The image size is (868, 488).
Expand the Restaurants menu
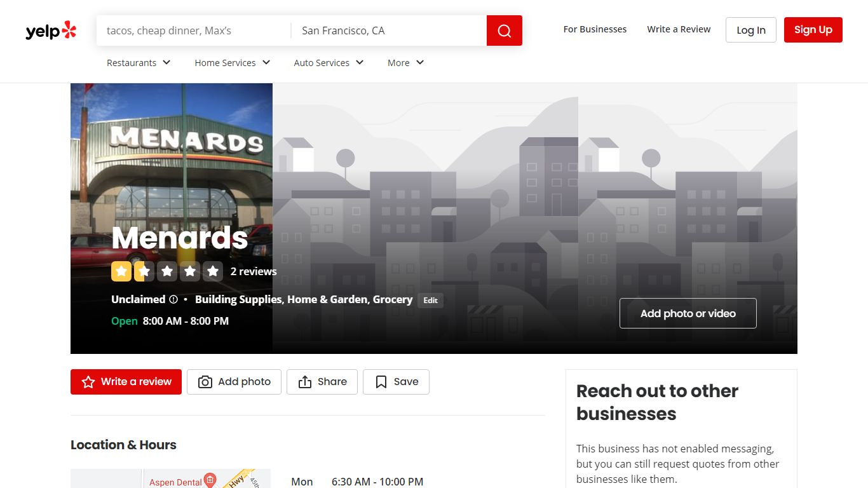139,63
